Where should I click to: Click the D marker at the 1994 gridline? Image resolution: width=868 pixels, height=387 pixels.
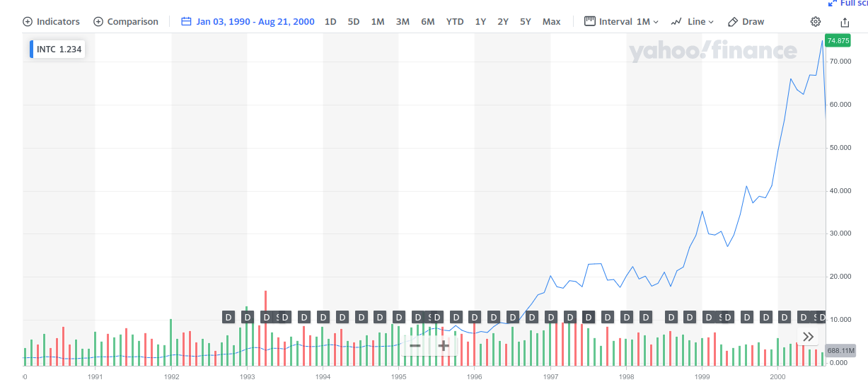(x=323, y=317)
